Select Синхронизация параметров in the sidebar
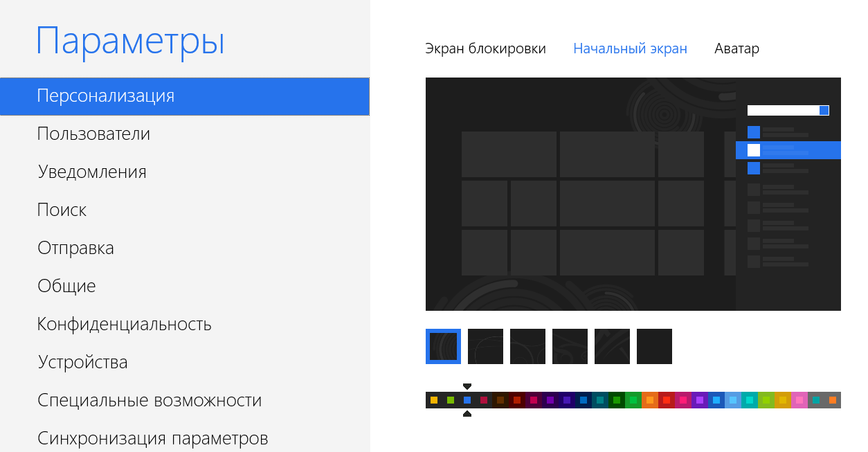Viewport: 868px width, 452px height. (x=185, y=437)
